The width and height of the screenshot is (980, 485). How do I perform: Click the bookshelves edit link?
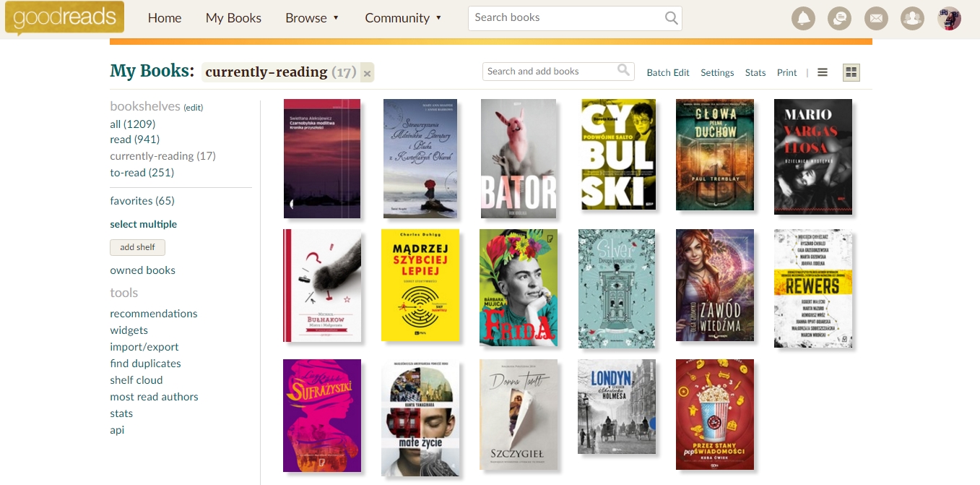click(x=194, y=108)
